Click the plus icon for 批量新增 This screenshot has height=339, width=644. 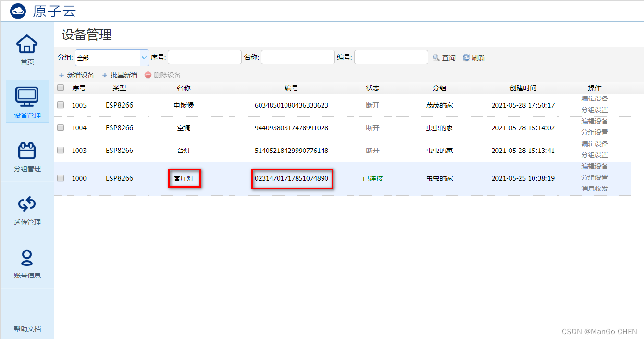click(x=105, y=75)
